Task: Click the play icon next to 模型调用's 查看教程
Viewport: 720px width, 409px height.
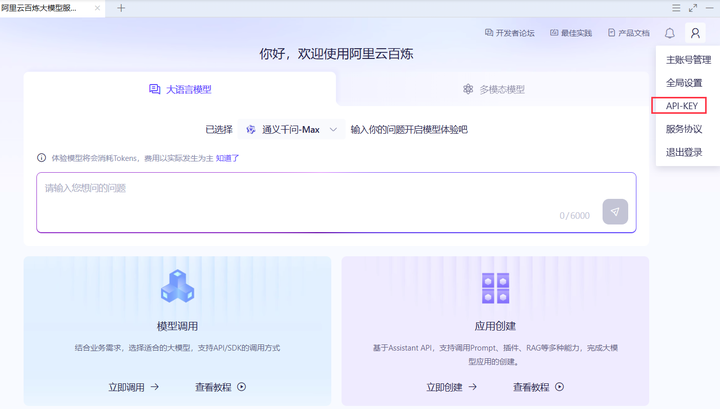Action: pos(242,387)
